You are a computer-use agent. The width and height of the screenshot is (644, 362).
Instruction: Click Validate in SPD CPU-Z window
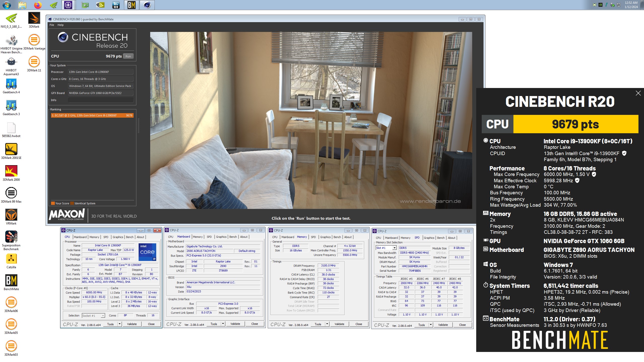click(443, 325)
